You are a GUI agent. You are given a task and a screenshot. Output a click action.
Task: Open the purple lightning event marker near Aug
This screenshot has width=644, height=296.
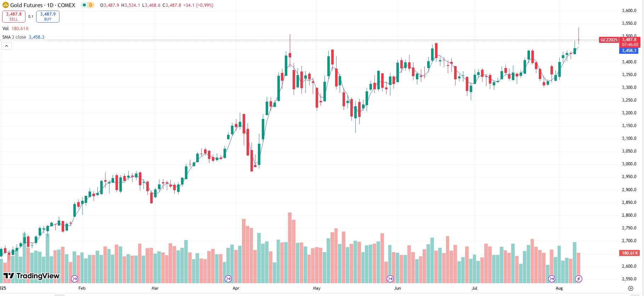pos(578,279)
